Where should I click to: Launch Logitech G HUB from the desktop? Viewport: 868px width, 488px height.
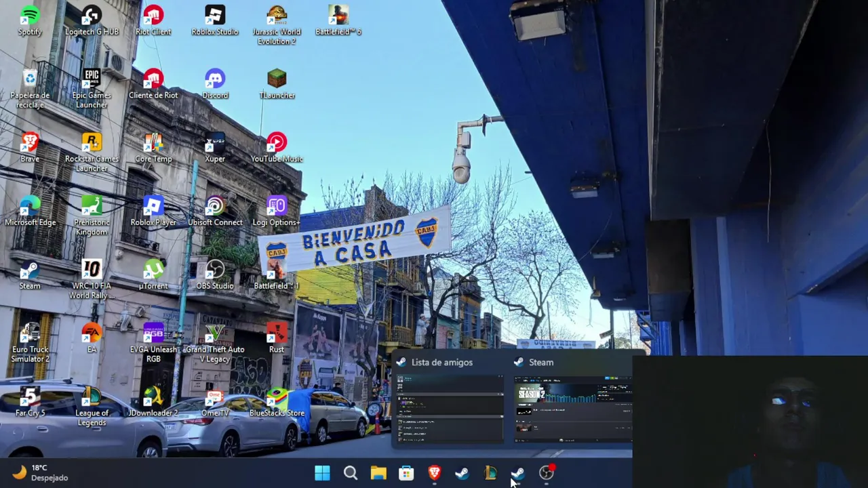92,20
